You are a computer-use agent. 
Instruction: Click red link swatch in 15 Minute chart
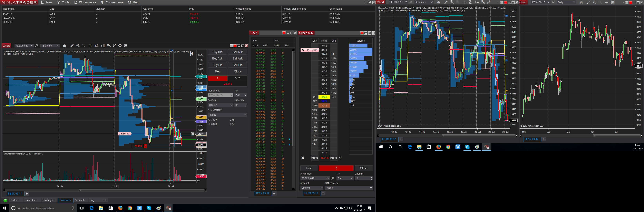point(235,46)
